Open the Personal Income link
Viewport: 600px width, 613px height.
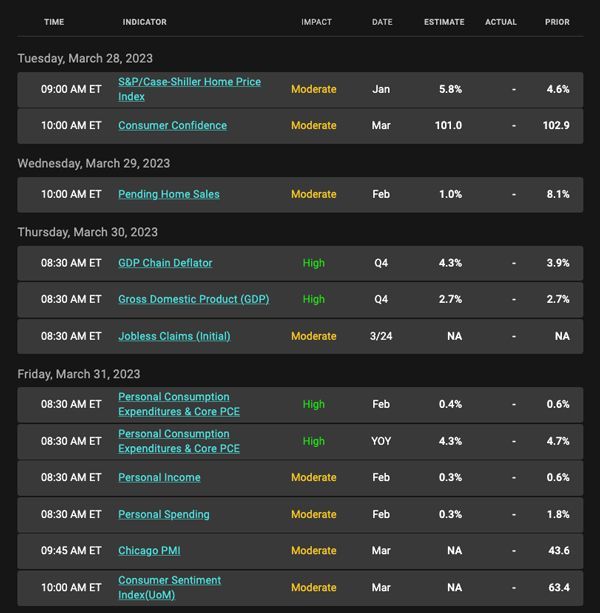click(x=159, y=477)
